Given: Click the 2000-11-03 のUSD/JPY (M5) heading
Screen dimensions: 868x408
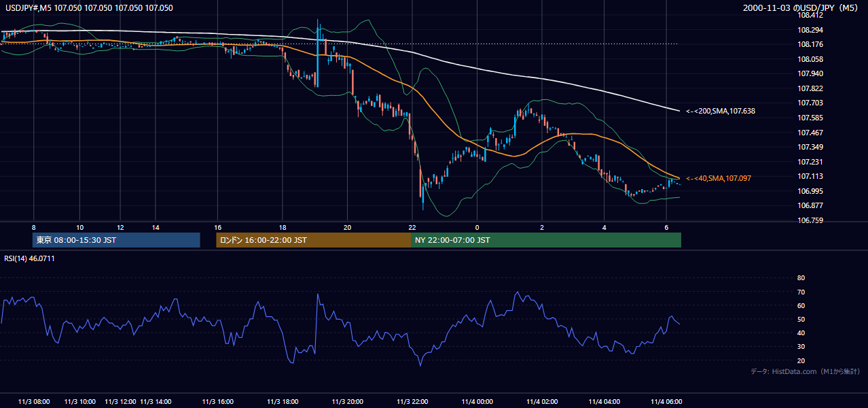Looking at the screenshot, I should [x=801, y=8].
